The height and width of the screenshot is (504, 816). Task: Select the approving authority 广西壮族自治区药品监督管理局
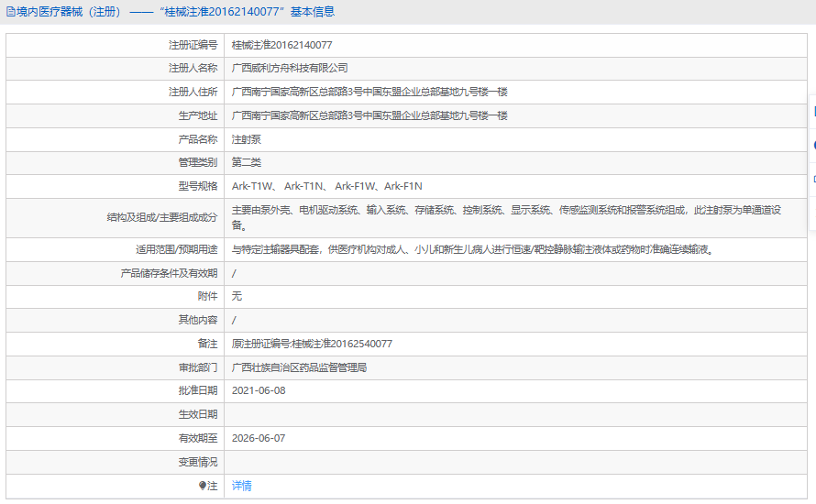(x=299, y=367)
